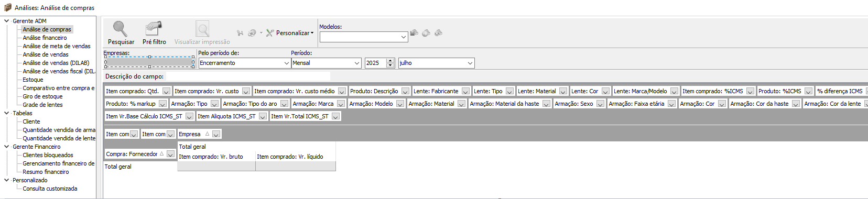Open the filter dropdown on Item comprado: Vr. custo

click(x=246, y=91)
